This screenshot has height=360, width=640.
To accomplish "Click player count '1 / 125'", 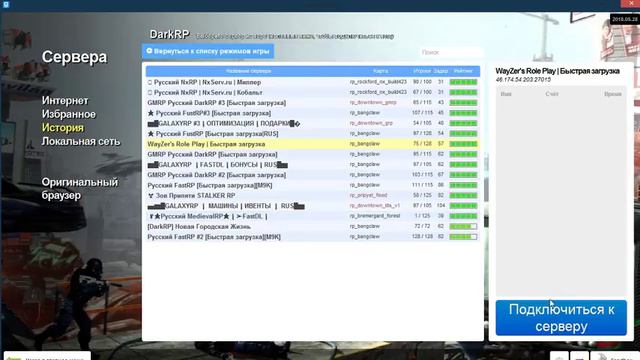I will click(x=423, y=216).
